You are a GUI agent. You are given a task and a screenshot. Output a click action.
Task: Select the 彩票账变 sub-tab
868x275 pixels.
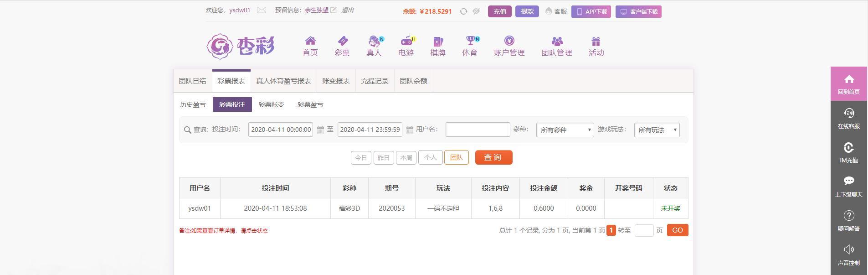tap(271, 104)
